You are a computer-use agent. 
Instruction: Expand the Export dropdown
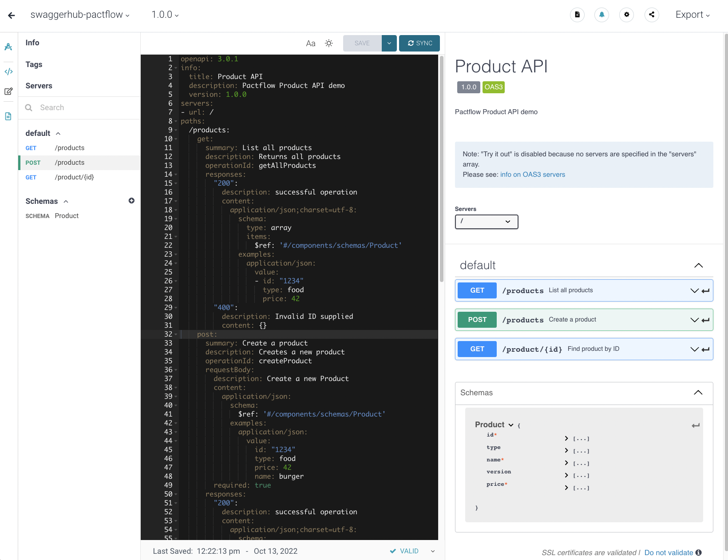[692, 15]
